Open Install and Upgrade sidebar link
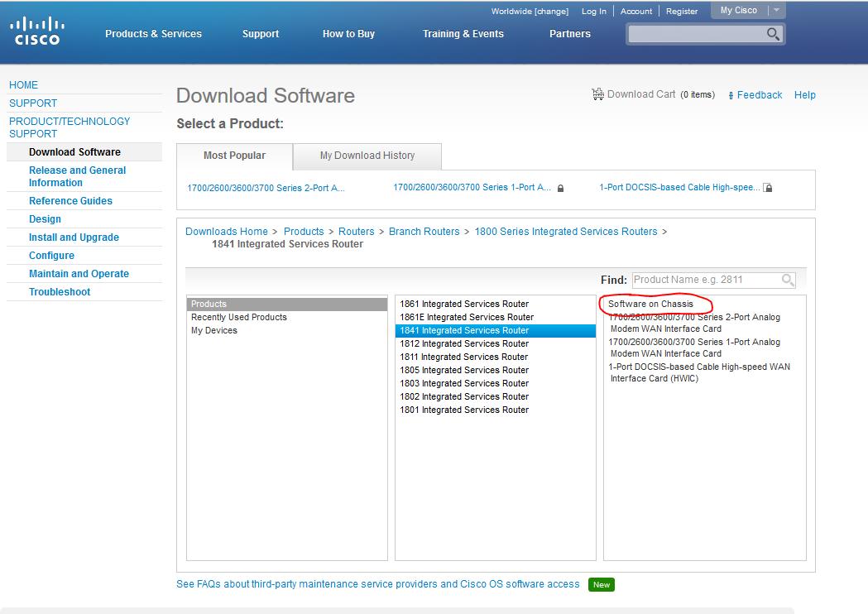The height and width of the screenshot is (614, 868). pyautogui.click(x=74, y=237)
